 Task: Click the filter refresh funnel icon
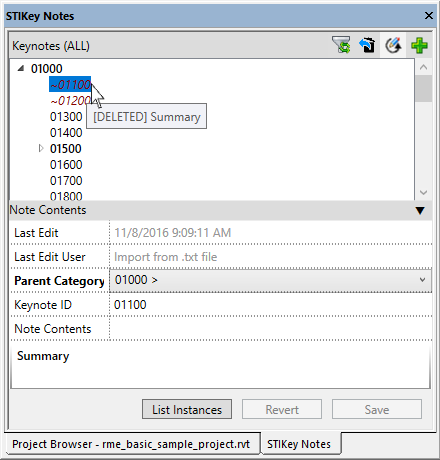click(341, 45)
